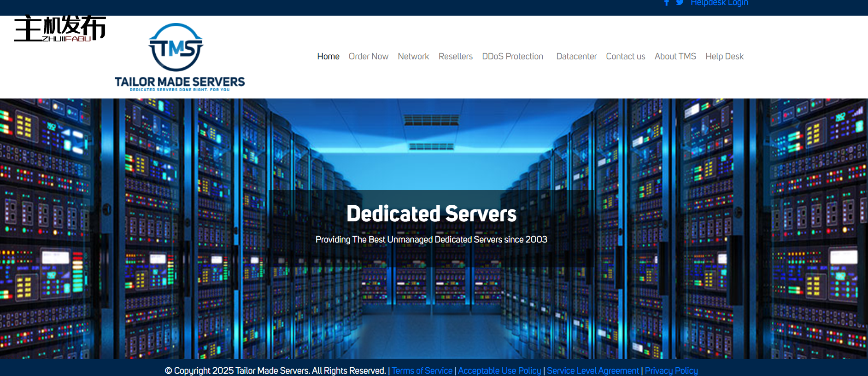Open the Twitter bird icon link

coord(680,3)
